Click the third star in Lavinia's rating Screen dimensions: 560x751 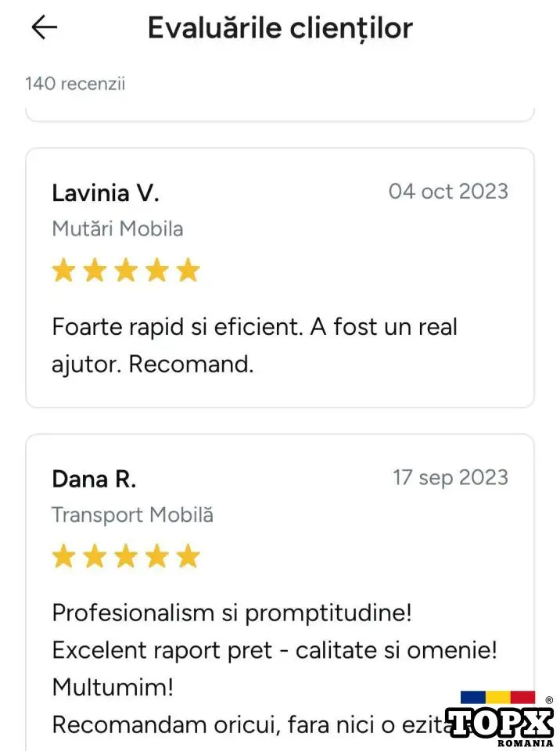click(x=126, y=271)
